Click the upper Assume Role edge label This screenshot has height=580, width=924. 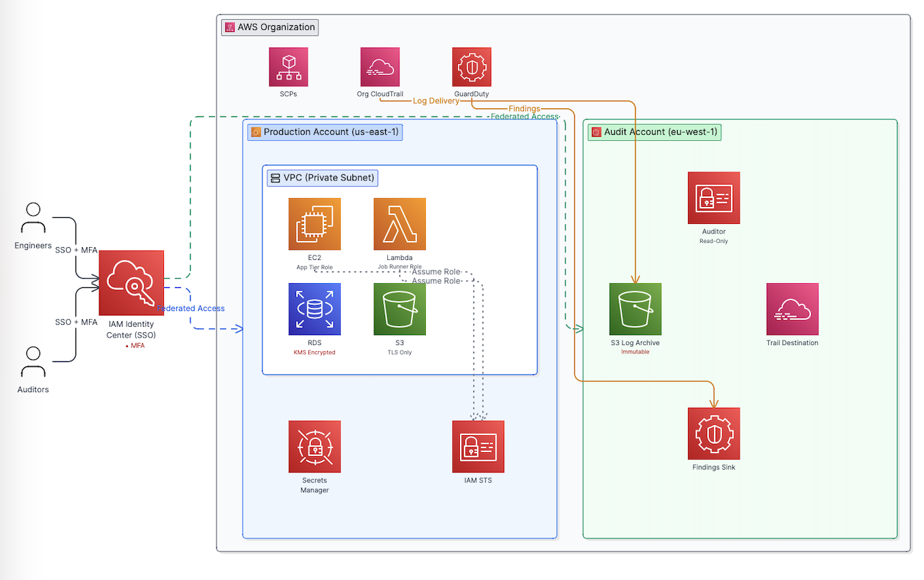click(436, 272)
